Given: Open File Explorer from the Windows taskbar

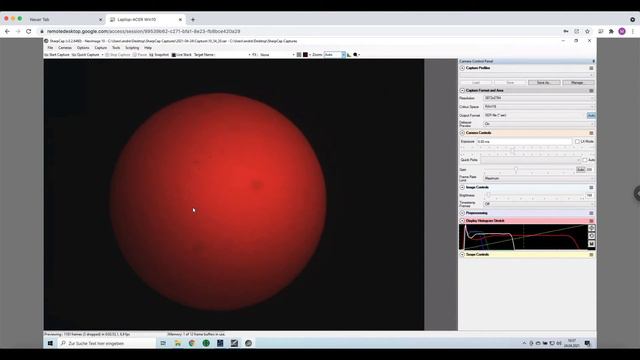Looking at the screenshot, I should (178, 344).
